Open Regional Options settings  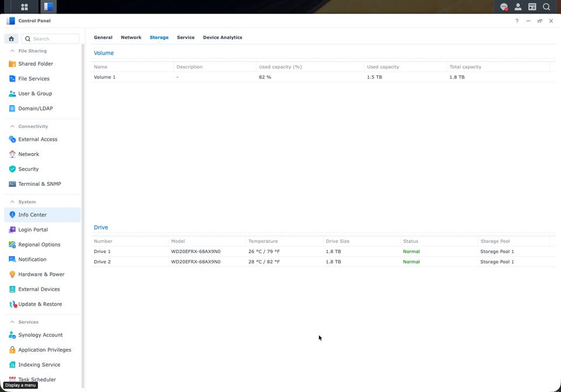42,245
